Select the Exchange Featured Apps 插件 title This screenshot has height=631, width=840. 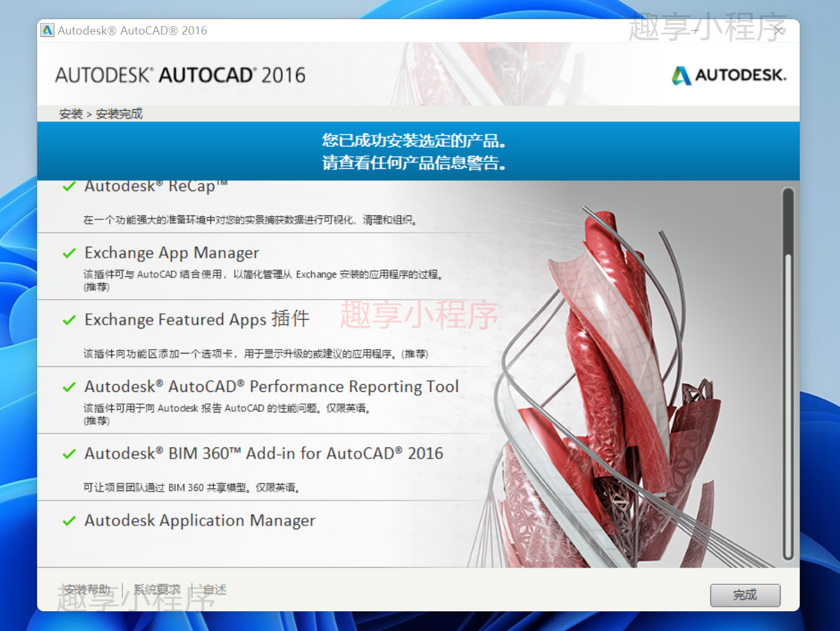(x=197, y=319)
